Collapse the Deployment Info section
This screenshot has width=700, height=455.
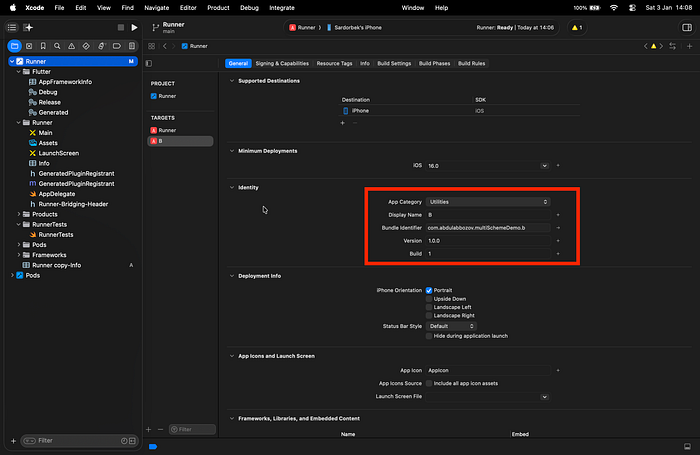[232, 276]
